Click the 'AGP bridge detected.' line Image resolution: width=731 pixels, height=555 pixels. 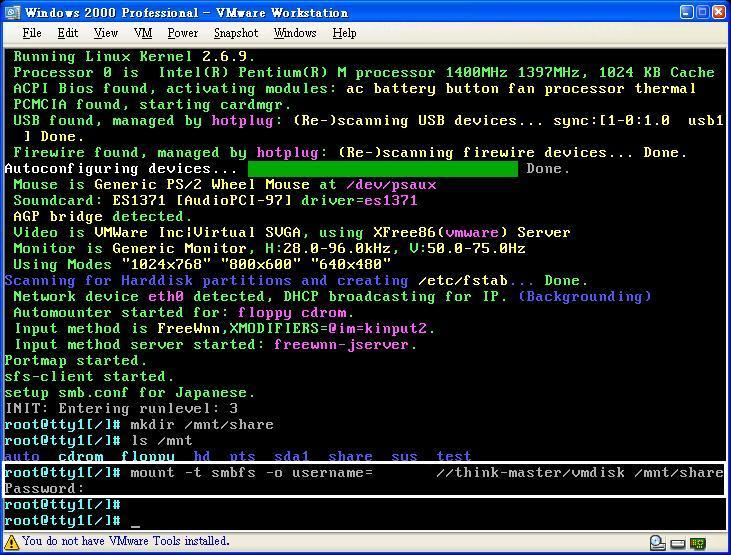point(103,216)
